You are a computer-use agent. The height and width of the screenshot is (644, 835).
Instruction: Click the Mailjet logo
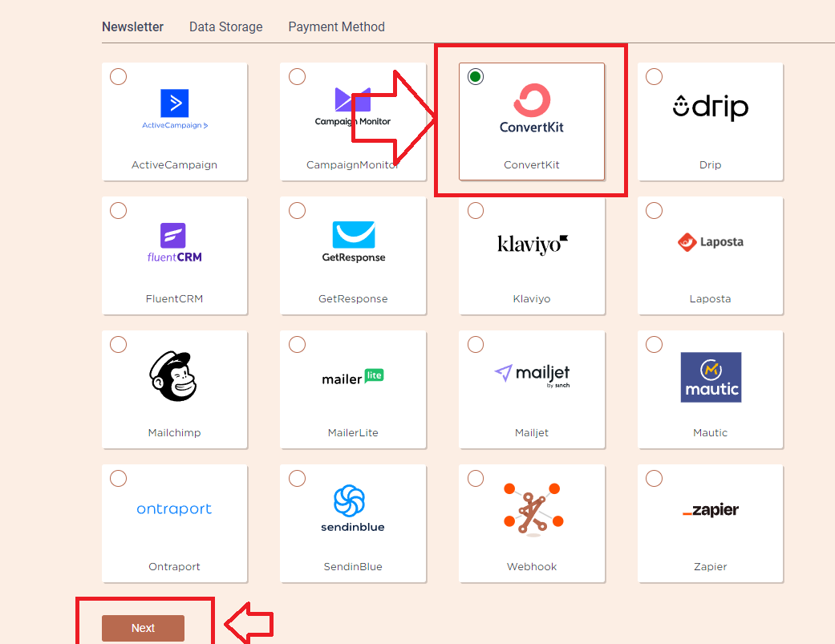532,375
